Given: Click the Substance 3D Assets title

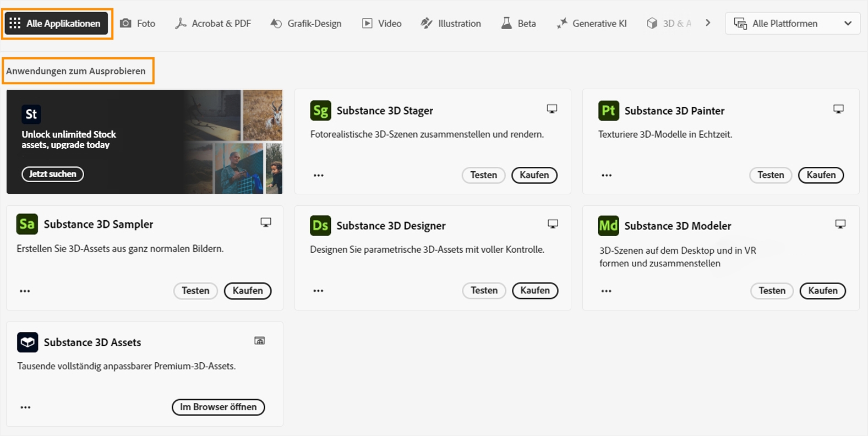Looking at the screenshot, I should click(92, 342).
